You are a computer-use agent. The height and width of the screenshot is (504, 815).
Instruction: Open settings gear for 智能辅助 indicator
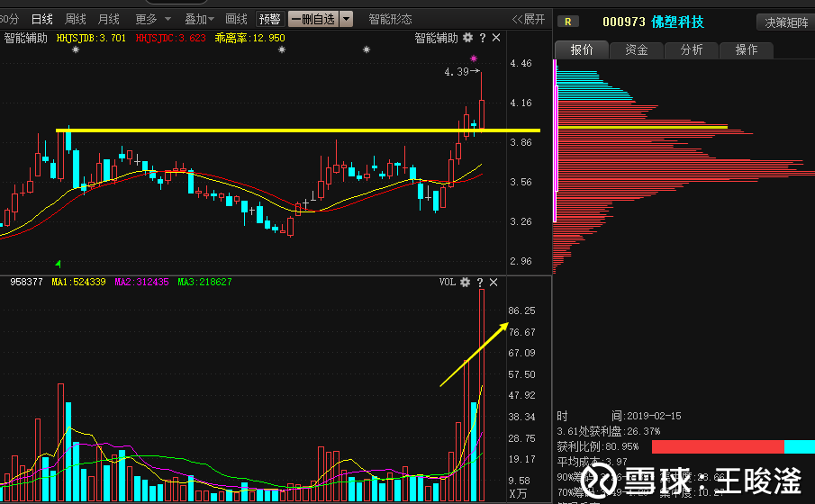(467, 38)
